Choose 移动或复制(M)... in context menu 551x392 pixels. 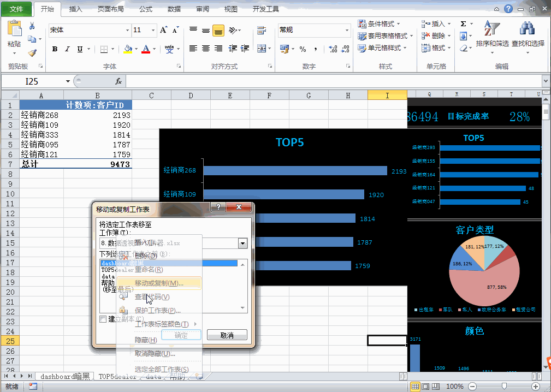(159, 283)
